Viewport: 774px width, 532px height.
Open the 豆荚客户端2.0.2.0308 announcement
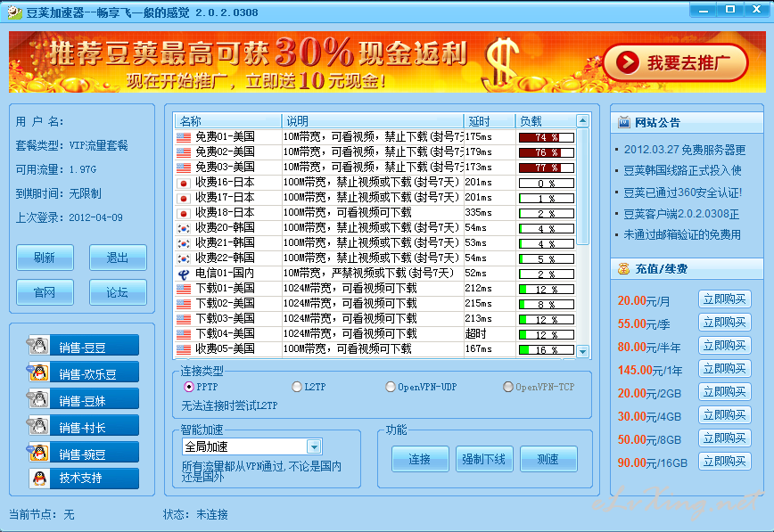tap(681, 214)
